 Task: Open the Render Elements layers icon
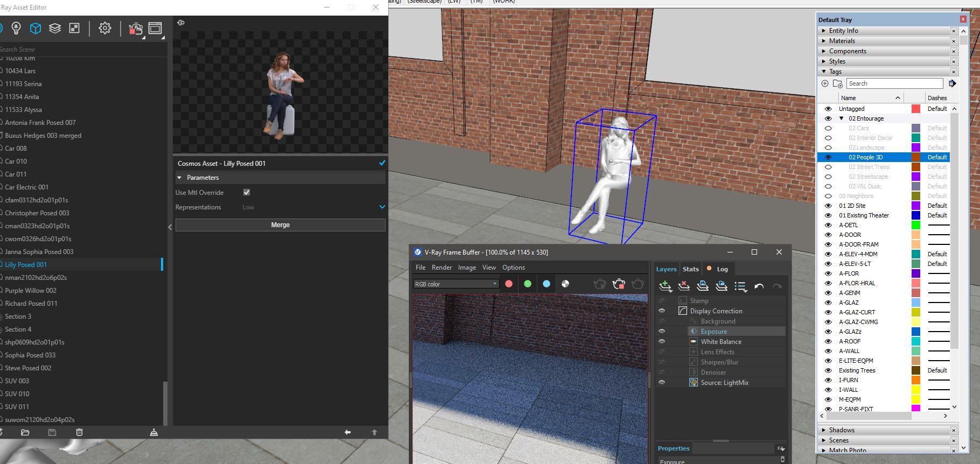55,28
